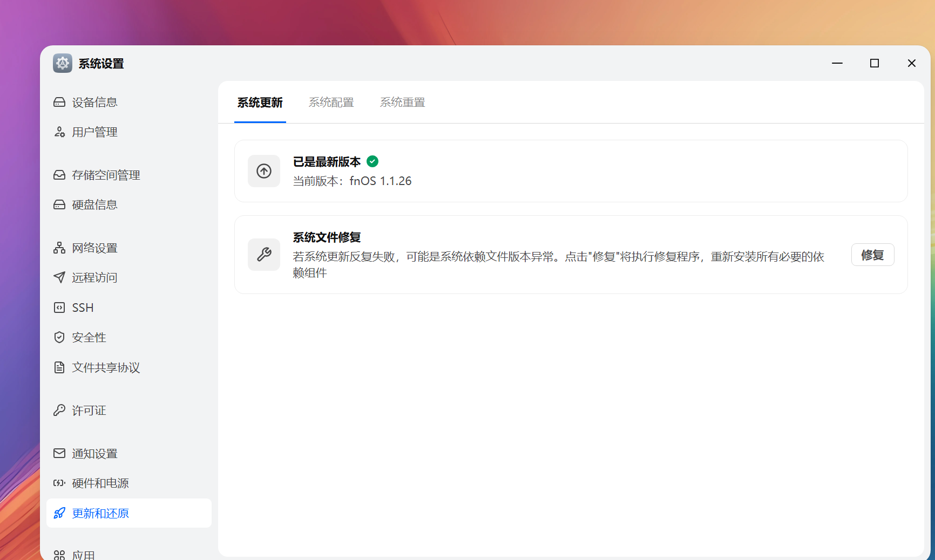Click the SSH terminal icon
Image resolution: width=935 pixels, height=560 pixels.
click(x=59, y=308)
